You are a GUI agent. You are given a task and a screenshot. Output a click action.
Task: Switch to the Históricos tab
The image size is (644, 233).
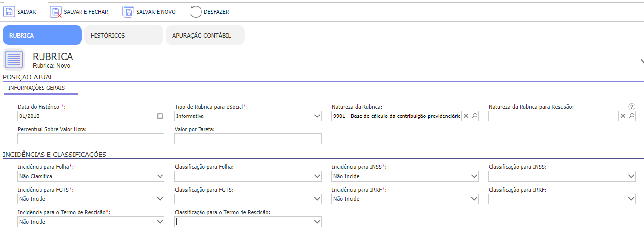click(x=123, y=36)
